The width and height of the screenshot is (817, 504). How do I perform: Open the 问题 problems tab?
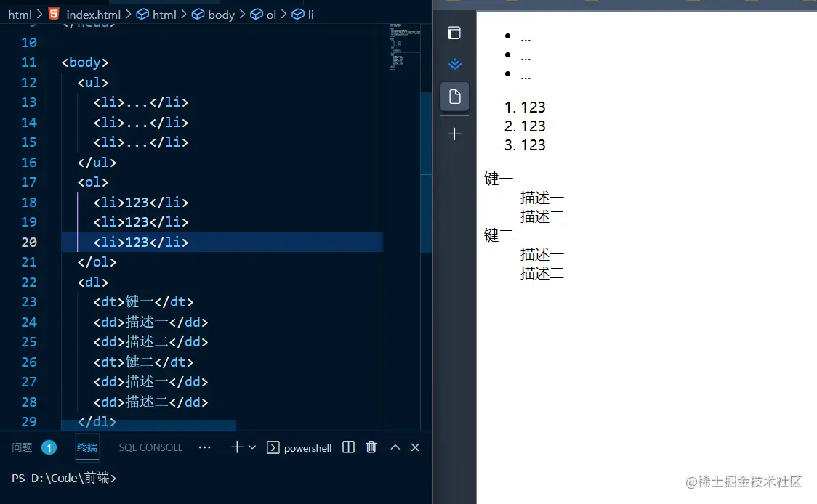(x=22, y=447)
